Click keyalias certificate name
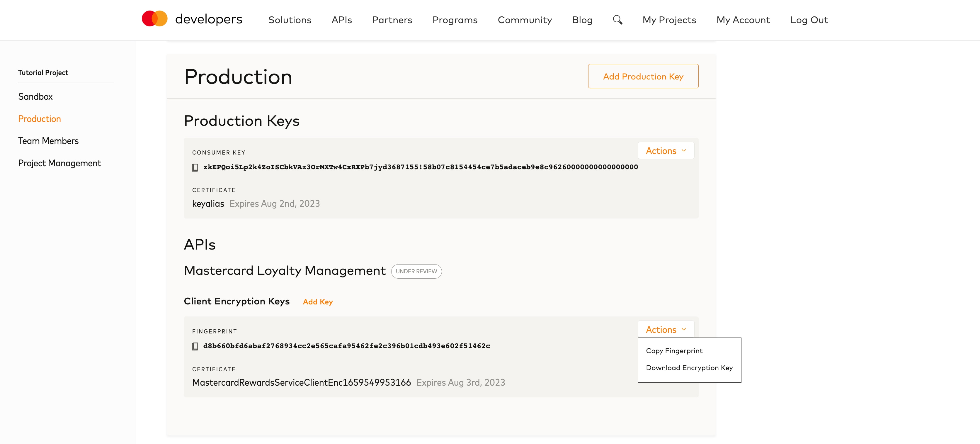This screenshot has width=980, height=444. click(x=208, y=204)
